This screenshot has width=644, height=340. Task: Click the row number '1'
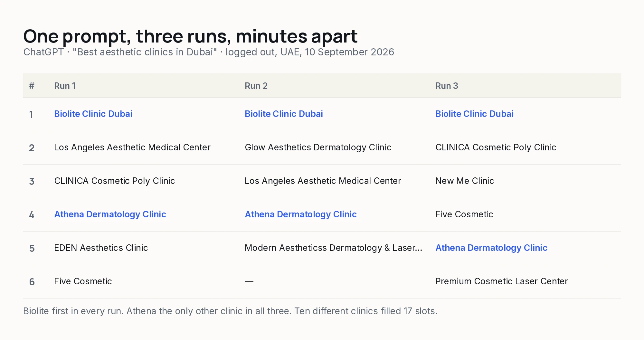coord(31,114)
